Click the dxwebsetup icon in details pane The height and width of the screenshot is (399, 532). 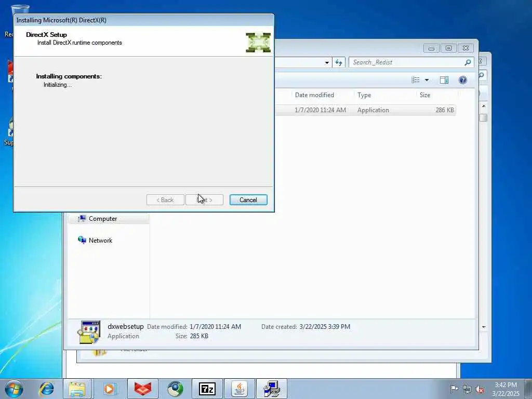click(x=88, y=332)
